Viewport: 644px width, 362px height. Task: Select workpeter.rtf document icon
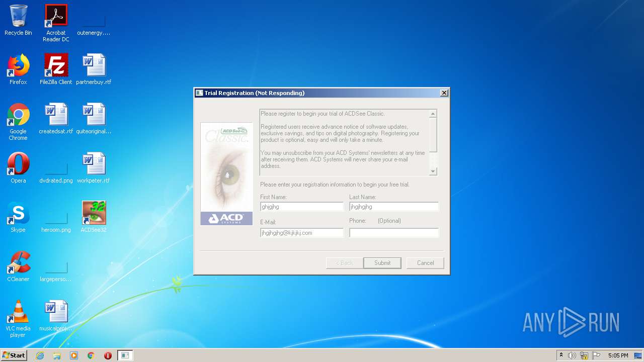[x=94, y=168]
